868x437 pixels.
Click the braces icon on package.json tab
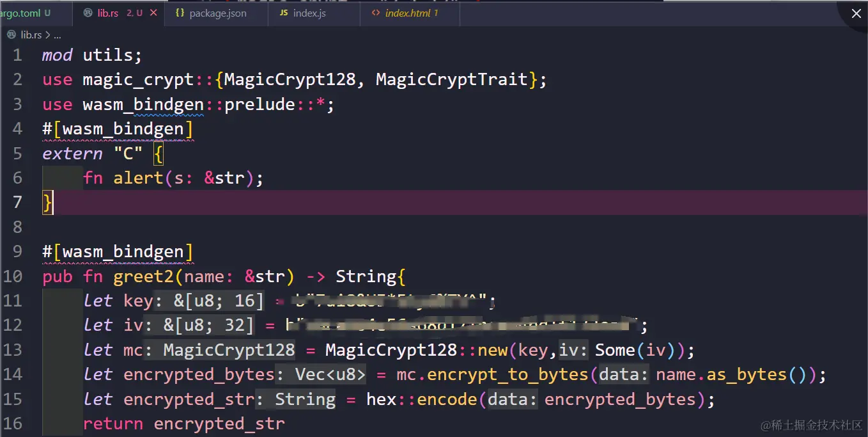point(178,13)
